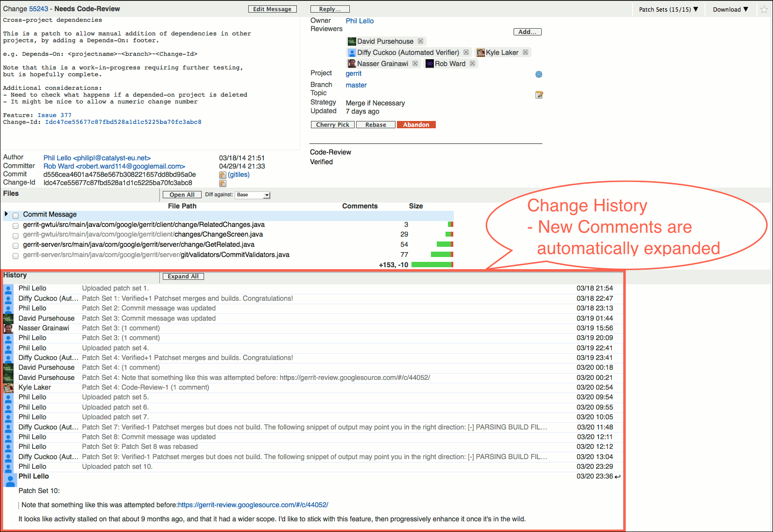Expand the Commit Message row triangle
This screenshot has height=532, width=773.
(6, 214)
